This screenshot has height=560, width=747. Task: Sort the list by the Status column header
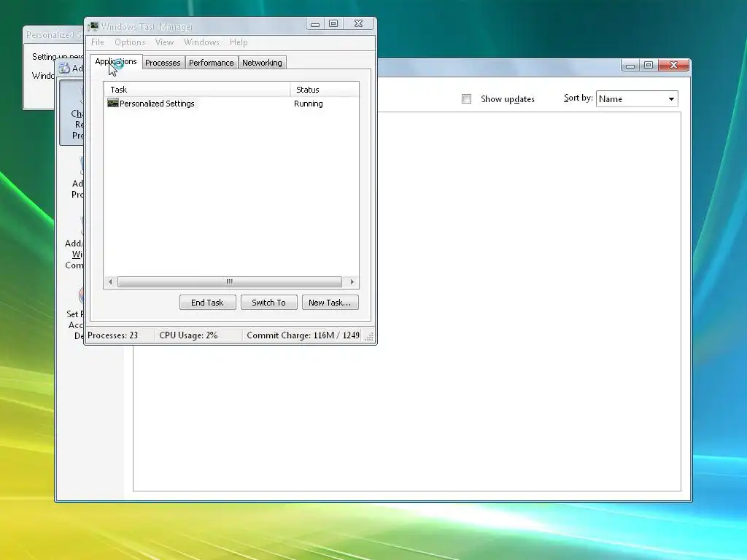(325, 90)
